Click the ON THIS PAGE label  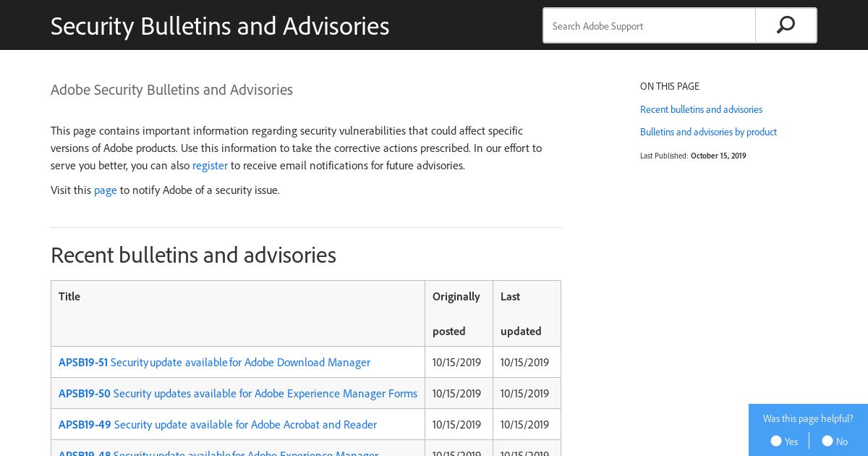coord(670,86)
